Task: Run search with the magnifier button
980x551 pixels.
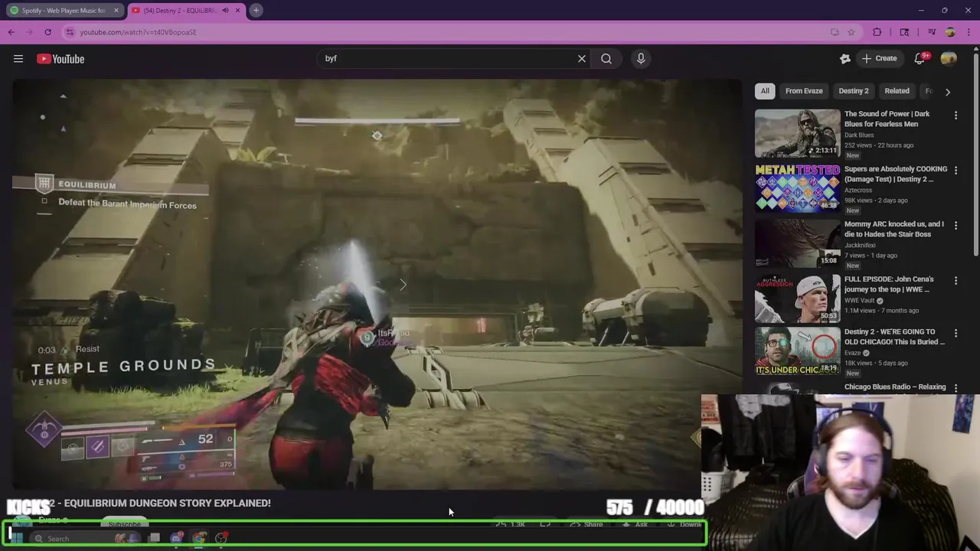Action: tap(606, 58)
